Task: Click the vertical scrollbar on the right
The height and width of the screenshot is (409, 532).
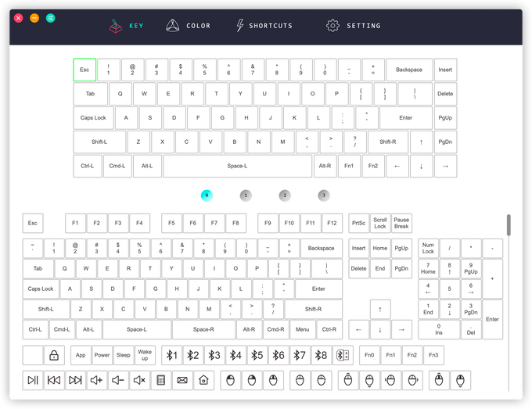Action: coord(509,225)
